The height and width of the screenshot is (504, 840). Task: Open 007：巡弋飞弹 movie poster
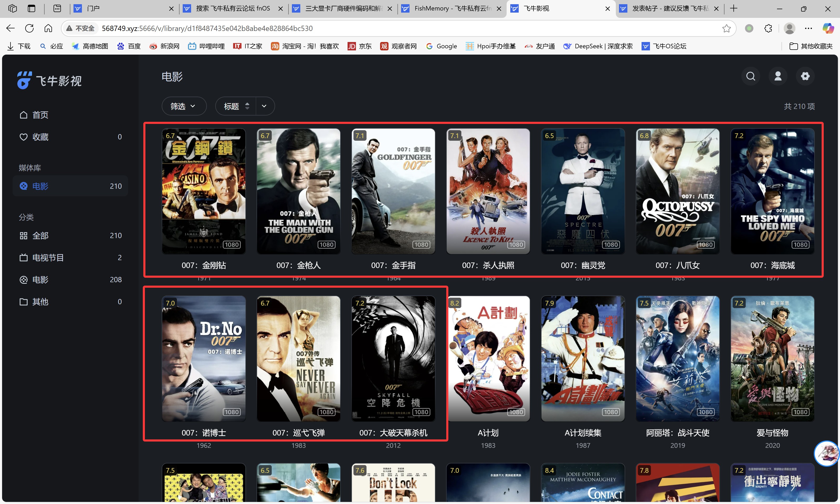click(298, 359)
